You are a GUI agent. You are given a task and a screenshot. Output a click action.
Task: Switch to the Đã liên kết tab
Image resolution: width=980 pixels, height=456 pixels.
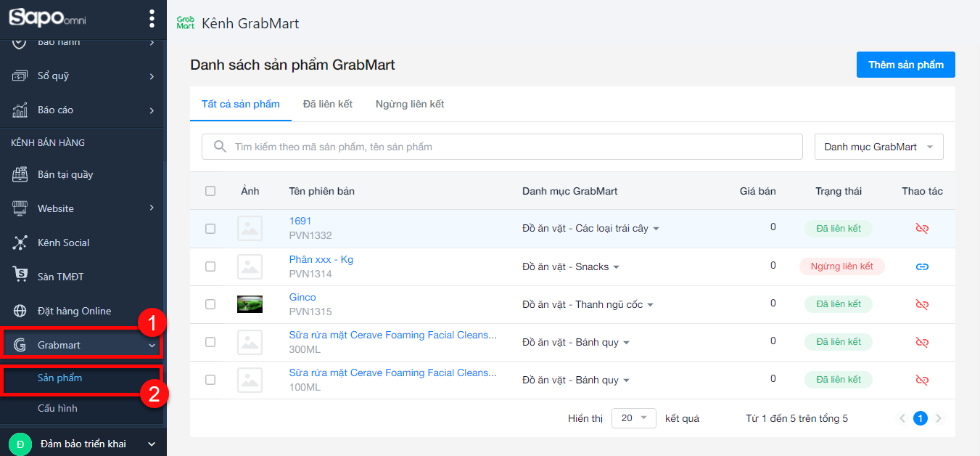[x=328, y=104]
